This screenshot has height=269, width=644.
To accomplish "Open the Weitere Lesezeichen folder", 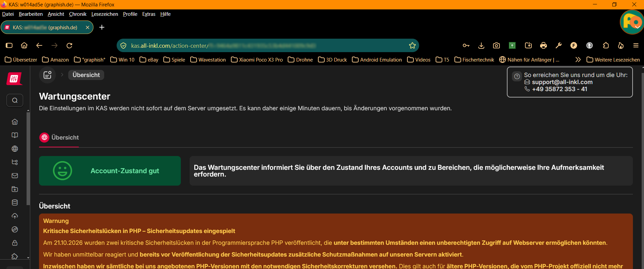I will tap(613, 60).
